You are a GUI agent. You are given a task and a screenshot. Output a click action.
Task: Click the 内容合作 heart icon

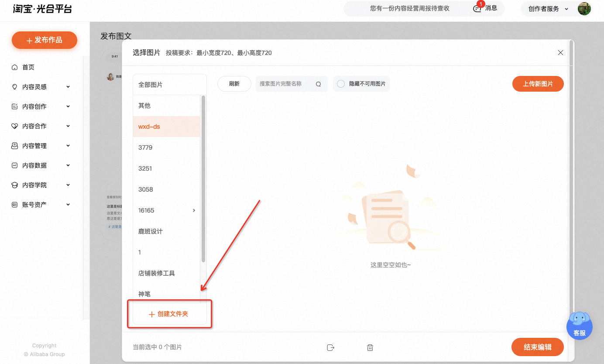[15, 126]
